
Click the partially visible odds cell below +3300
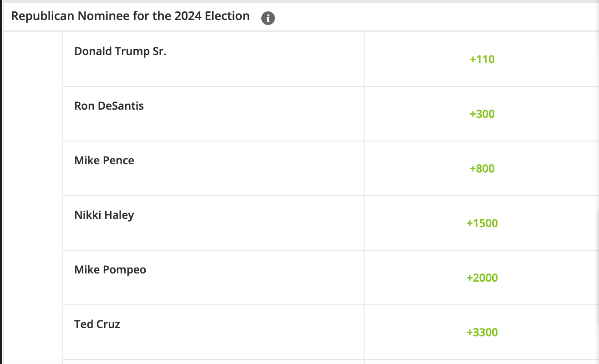click(x=482, y=362)
